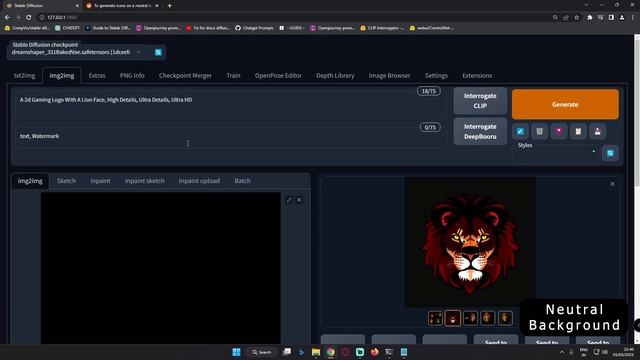Open the Checkpoint Merger tab

click(185, 76)
